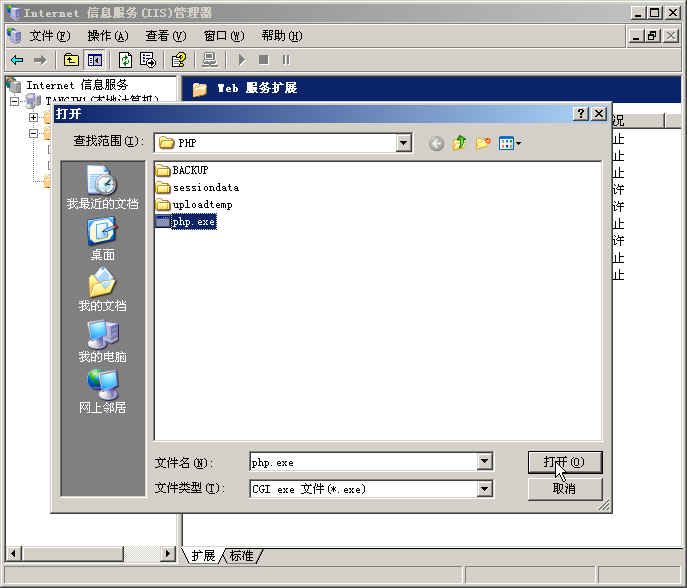The image size is (687, 588).
Task: Open My Documents (我的文档) location
Action: tap(102, 290)
